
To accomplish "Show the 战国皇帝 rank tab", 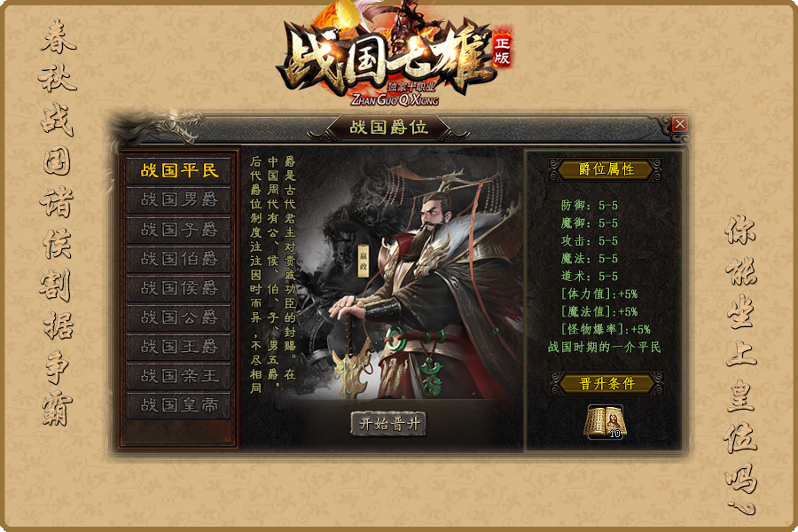I will (179, 405).
